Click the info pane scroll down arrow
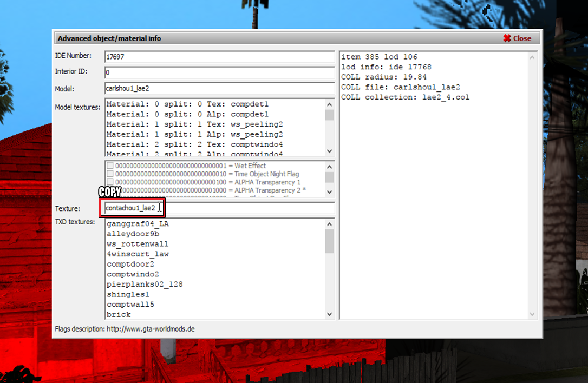The width and height of the screenshot is (588, 383). click(532, 314)
